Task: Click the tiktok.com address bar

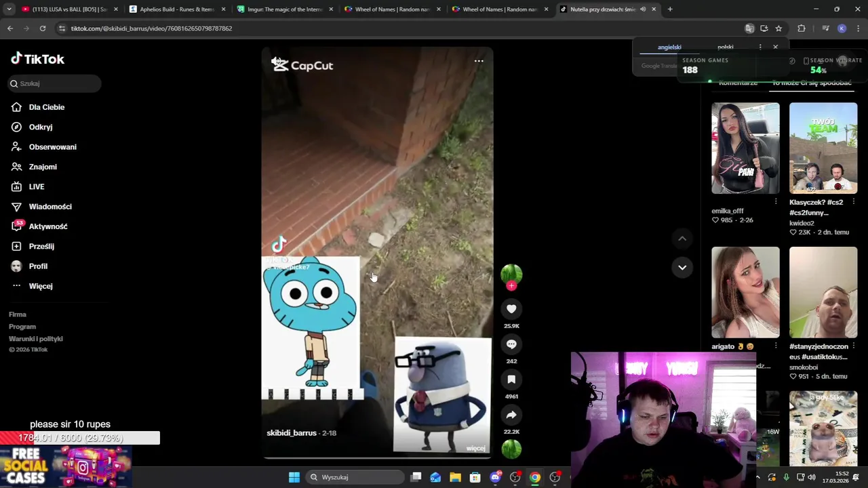Action: pos(400,28)
